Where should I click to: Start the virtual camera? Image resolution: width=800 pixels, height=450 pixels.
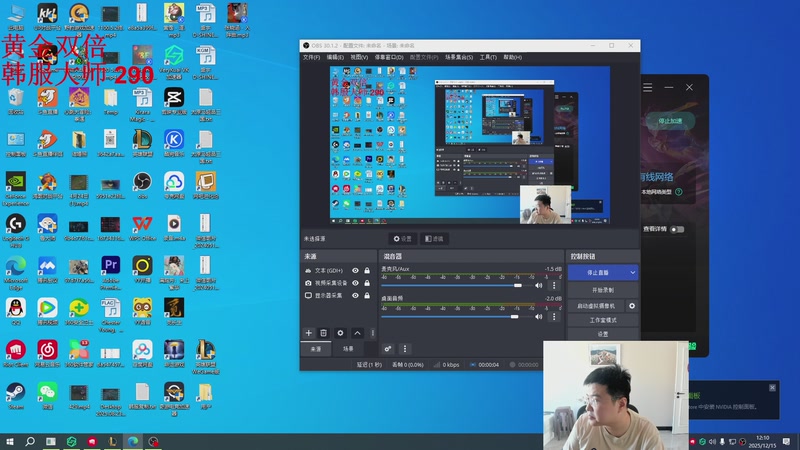point(596,306)
